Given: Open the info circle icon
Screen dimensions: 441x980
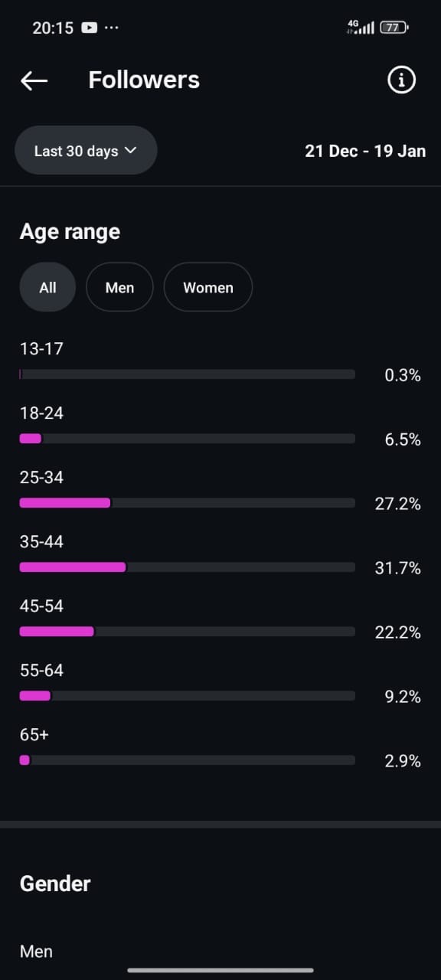Looking at the screenshot, I should click(401, 80).
